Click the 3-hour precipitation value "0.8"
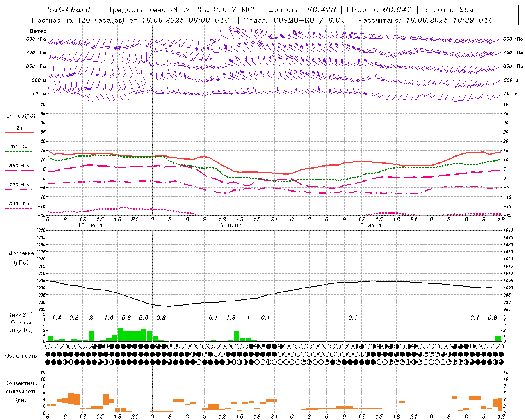 click(x=161, y=318)
